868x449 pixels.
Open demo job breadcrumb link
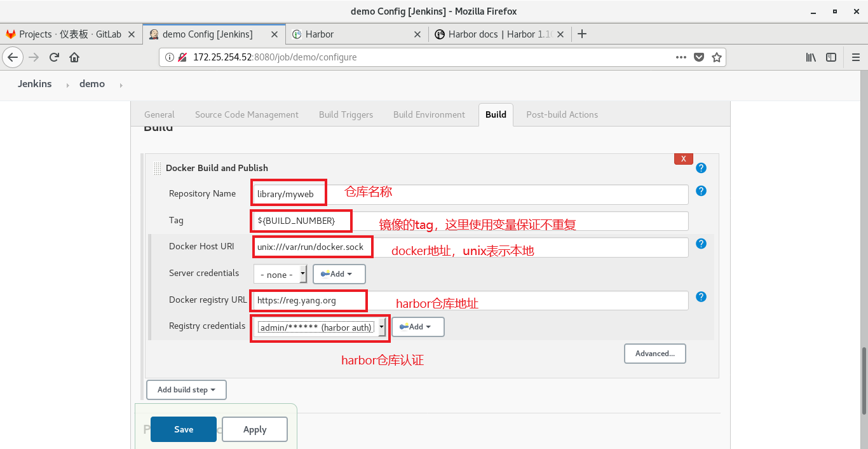point(92,84)
